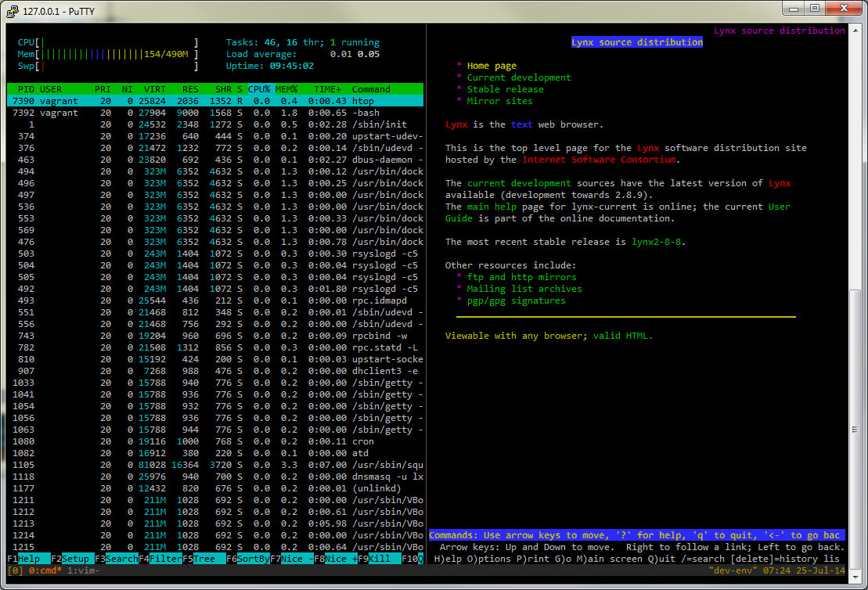Follow the Current development bullet link
The width and height of the screenshot is (868, 590).
(x=519, y=77)
